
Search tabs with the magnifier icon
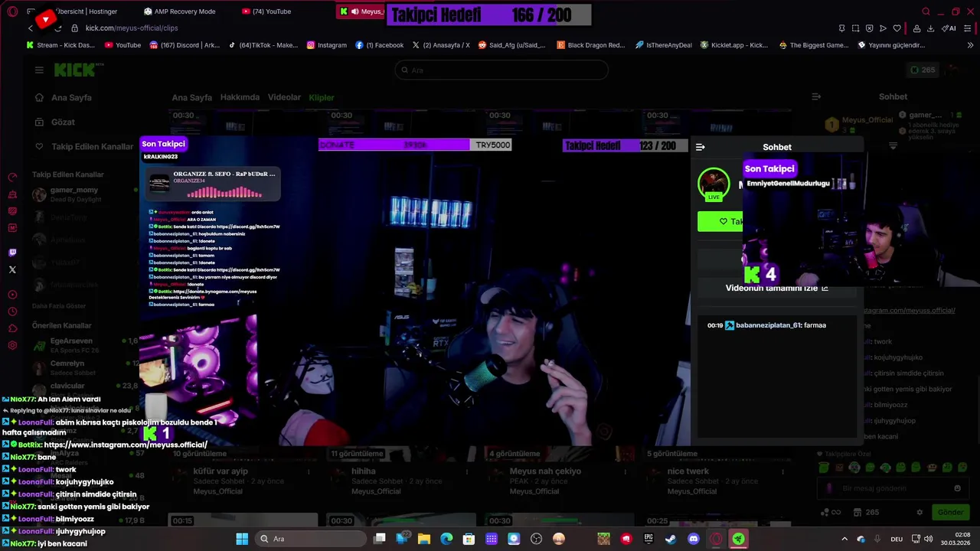tap(926, 11)
